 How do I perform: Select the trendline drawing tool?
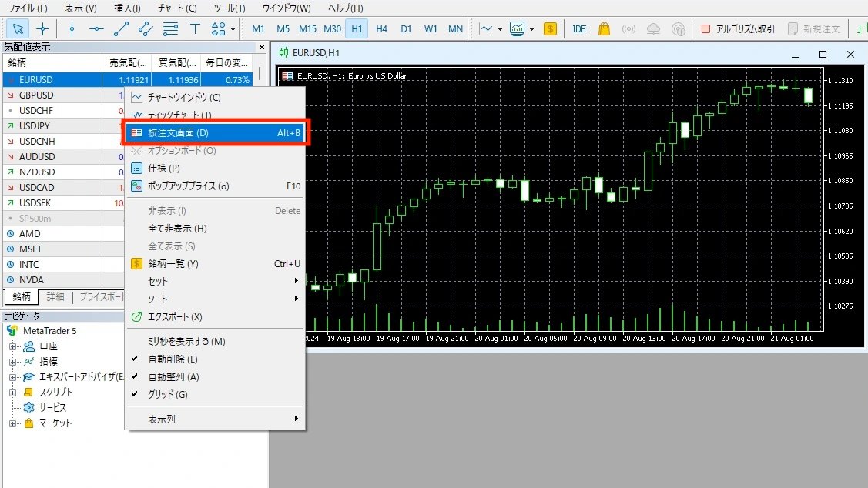point(121,28)
